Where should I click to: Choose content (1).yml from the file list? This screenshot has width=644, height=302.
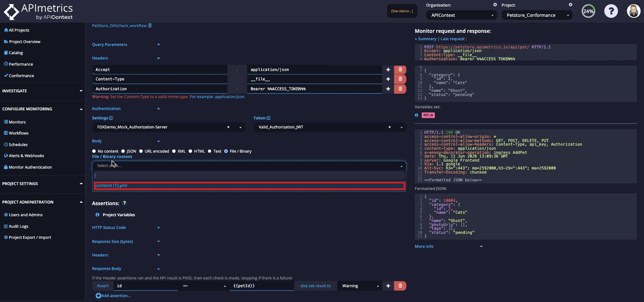click(249, 186)
